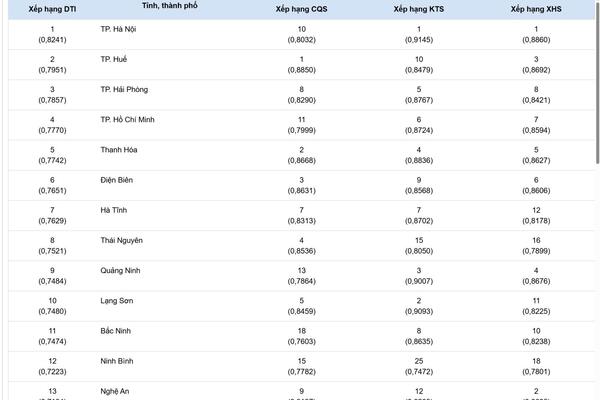The image size is (600, 400).
Task: Click the "Lạng Sơn" province name
Action: point(118,300)
